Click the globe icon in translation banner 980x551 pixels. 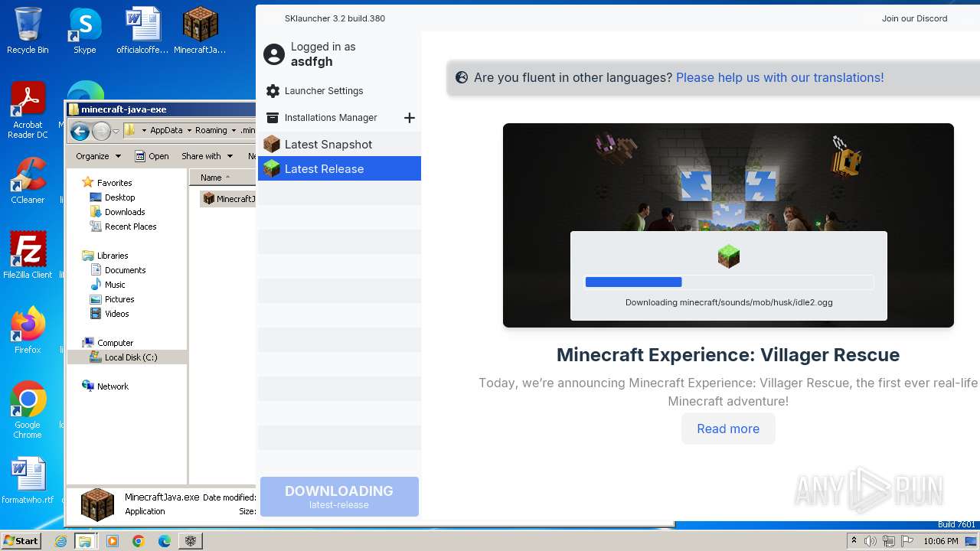point(462,77)
